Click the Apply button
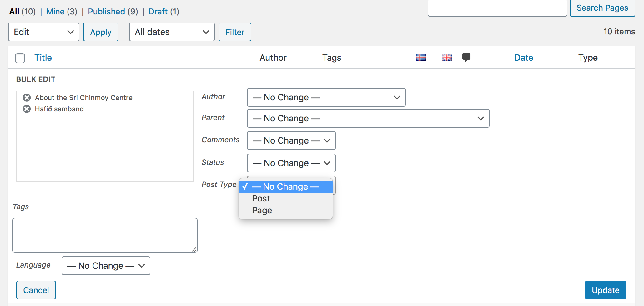 pyautogui.click(x=101, y=32)
